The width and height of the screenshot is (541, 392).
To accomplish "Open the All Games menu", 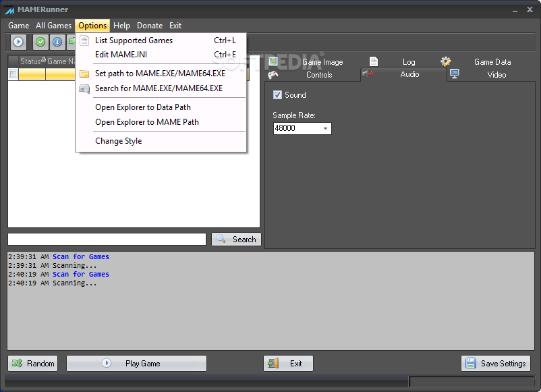I will (x=53, y=26).
